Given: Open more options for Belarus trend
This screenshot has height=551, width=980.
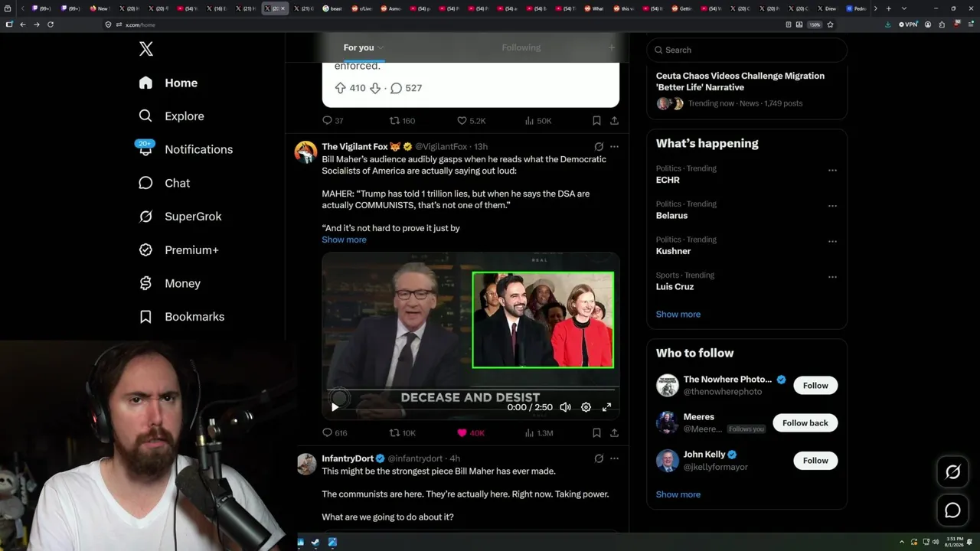Looking at the screenshot, I should tap(832, 206).
